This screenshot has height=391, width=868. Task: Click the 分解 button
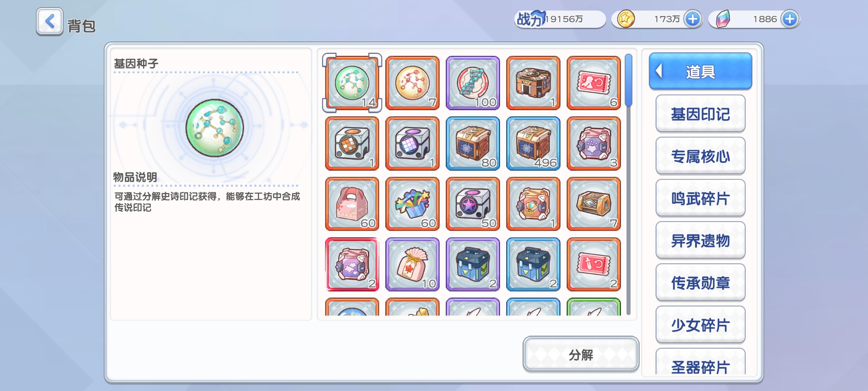click(581, 354)
